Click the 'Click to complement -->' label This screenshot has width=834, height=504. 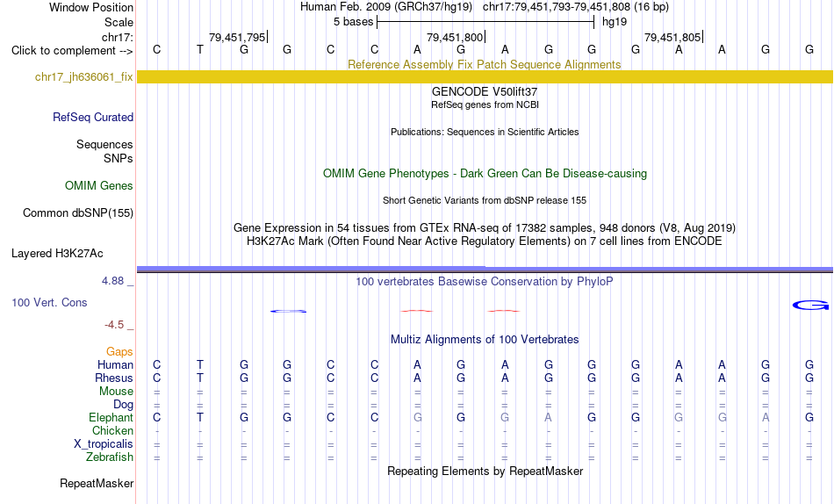[x=72, y=51]
